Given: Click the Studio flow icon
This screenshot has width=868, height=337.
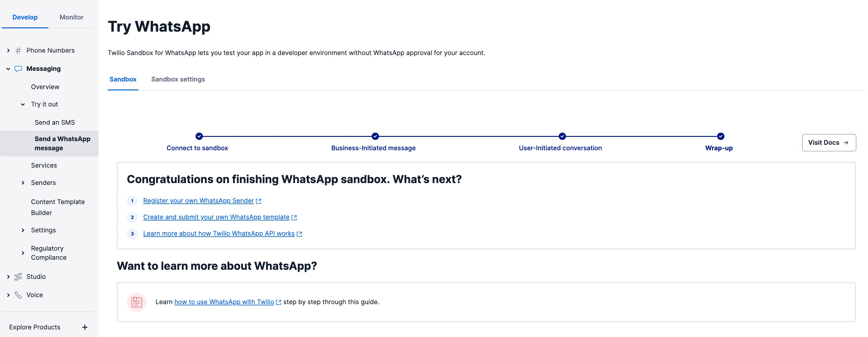Looking at the screenshot, I should click(18, 277).
